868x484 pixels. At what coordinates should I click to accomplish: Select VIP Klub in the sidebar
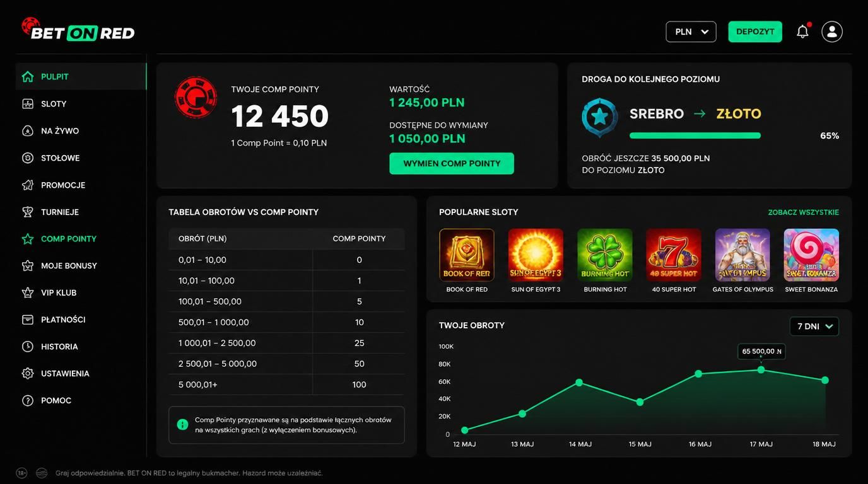point(81,293)
